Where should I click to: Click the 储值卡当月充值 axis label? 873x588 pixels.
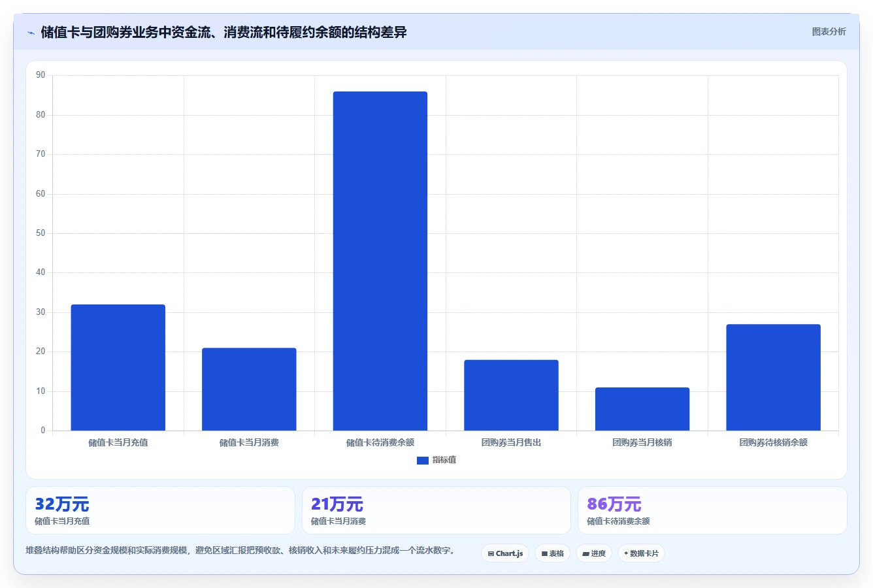pos(118,442)
